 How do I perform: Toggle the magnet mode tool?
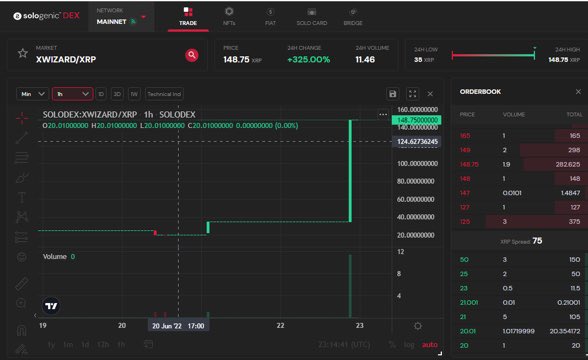(x=22, y=330)
